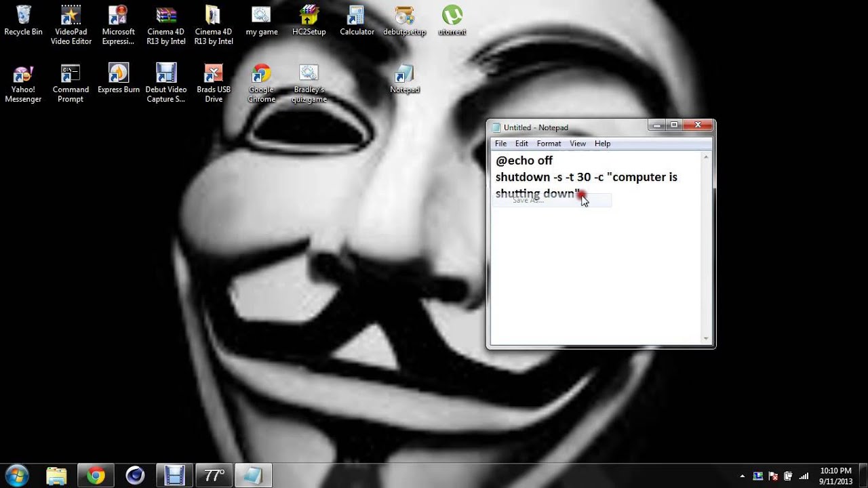Select the Cinema 4D R13 WinRAR archive icon

166,25
